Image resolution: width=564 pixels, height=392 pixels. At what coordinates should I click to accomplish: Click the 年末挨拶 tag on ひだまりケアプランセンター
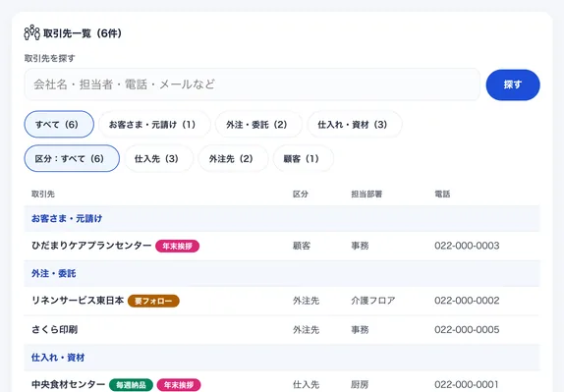[x=177, y=246]
